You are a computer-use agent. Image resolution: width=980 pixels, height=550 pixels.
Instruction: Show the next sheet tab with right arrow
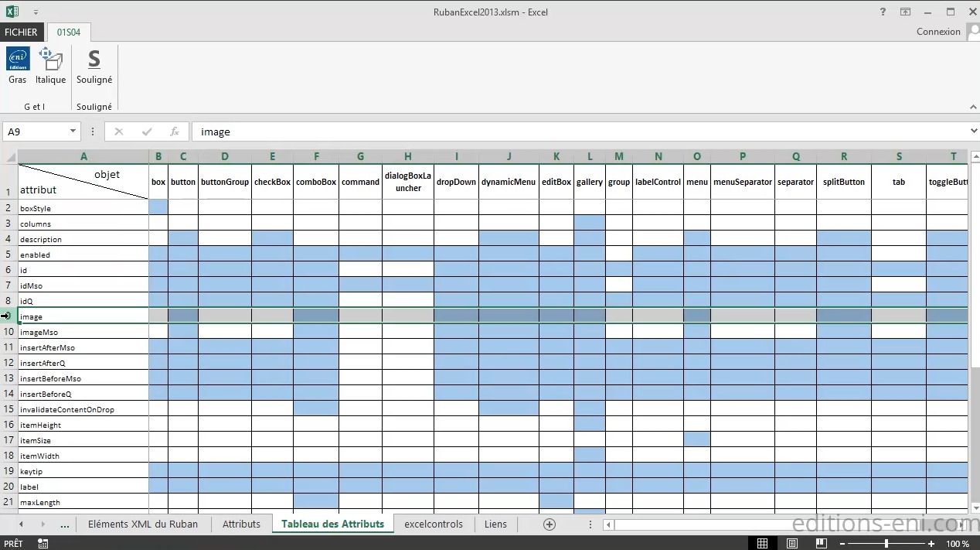43,524
